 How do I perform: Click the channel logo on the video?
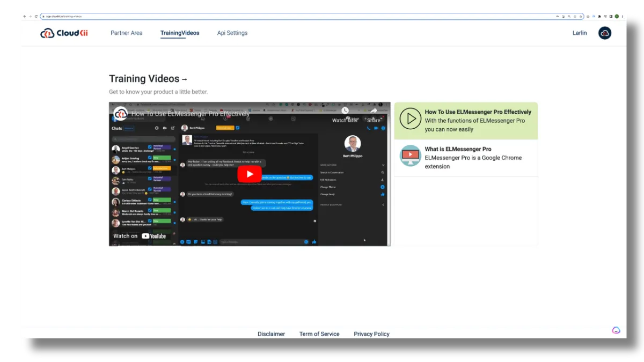click(x=120, y=114)
